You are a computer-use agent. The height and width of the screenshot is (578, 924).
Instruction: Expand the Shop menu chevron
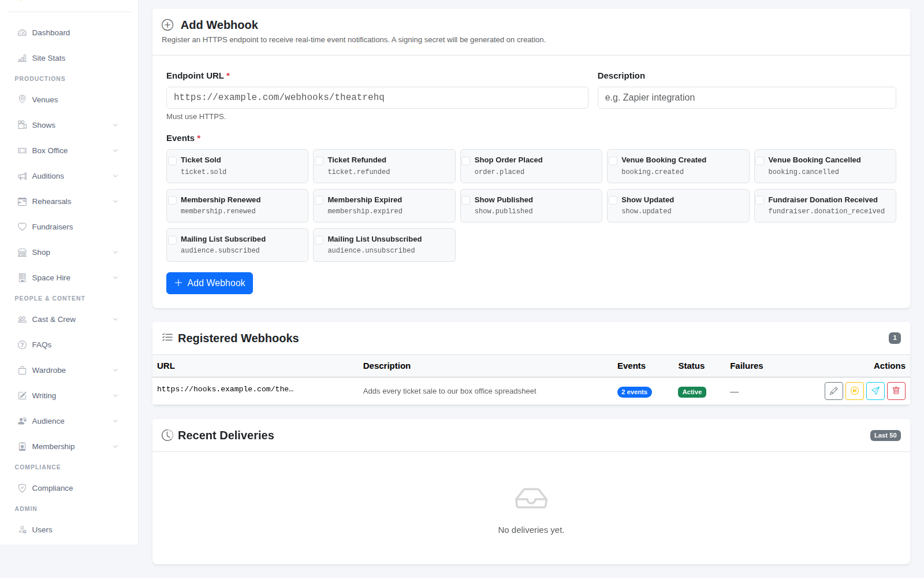tap(115, 253)
